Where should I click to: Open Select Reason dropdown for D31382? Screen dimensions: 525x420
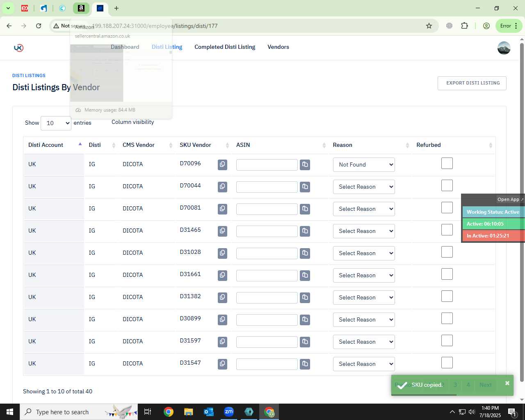click(x=364, y=297)
